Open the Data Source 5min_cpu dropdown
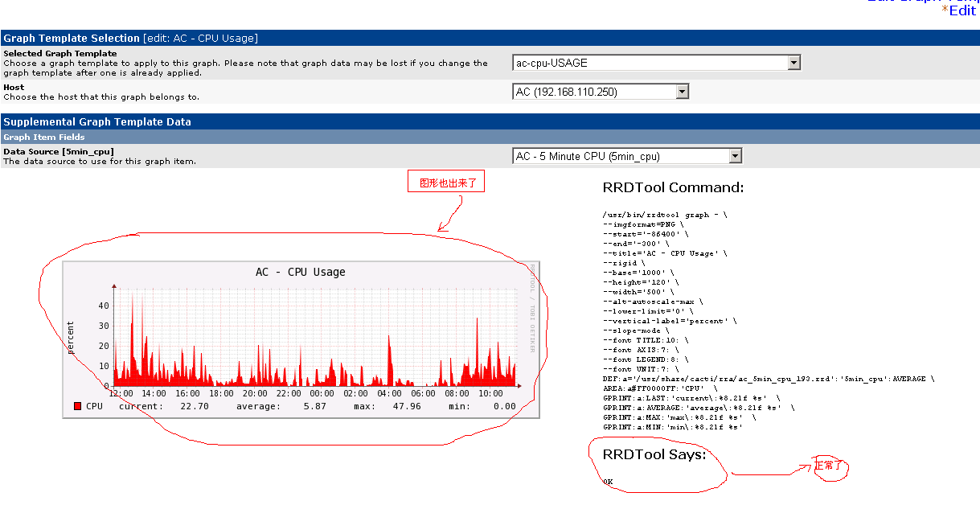The image size is (980, 505). point(627,156)
